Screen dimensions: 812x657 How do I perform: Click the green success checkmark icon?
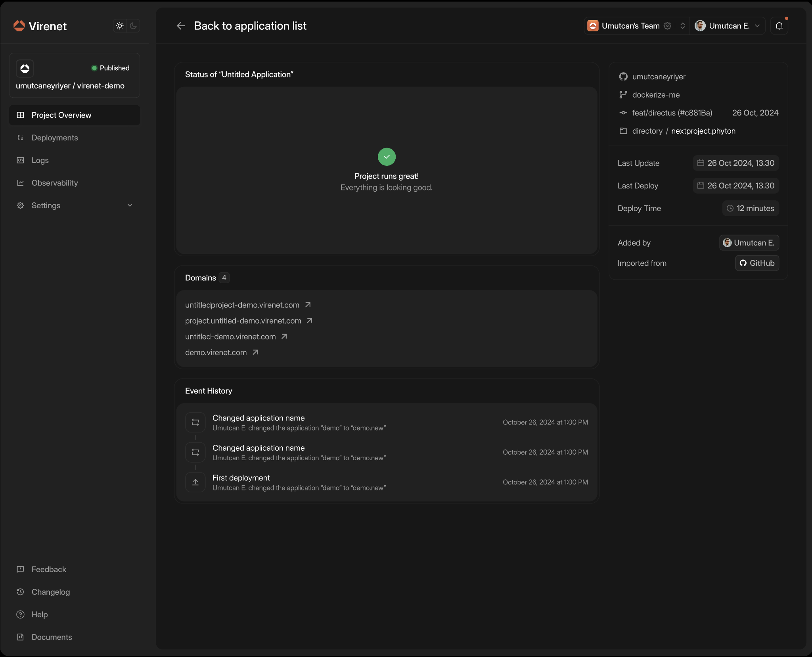coord(387,157)
